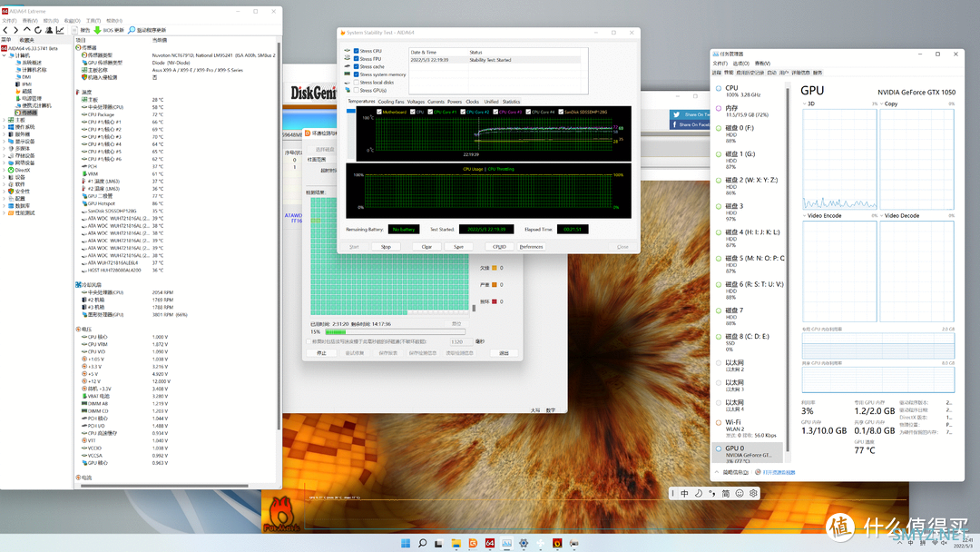Image resolution: width=980 pixels, height=552 pixels.
Task: Open Windows Start button on taskbar
Action: [406, 543]
